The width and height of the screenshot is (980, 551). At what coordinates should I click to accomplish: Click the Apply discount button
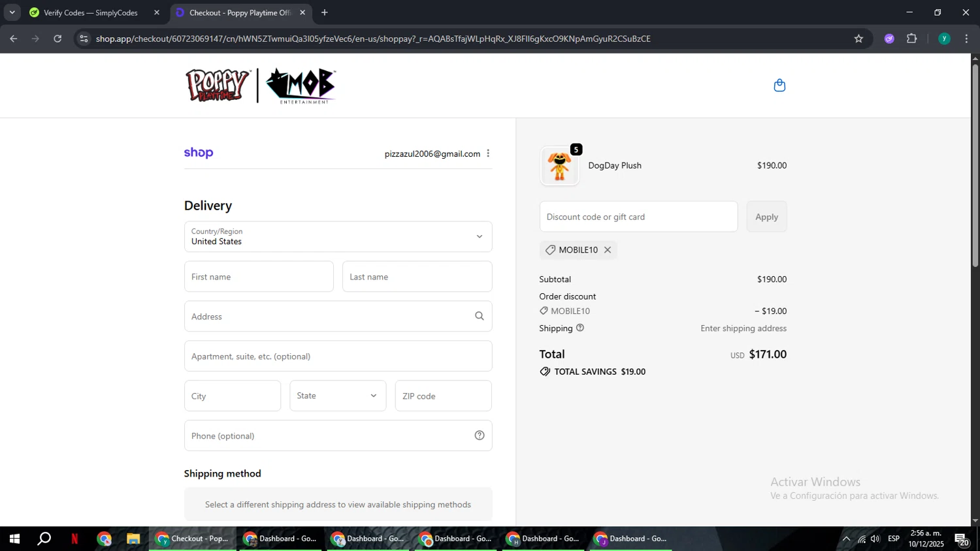point(766,217)
